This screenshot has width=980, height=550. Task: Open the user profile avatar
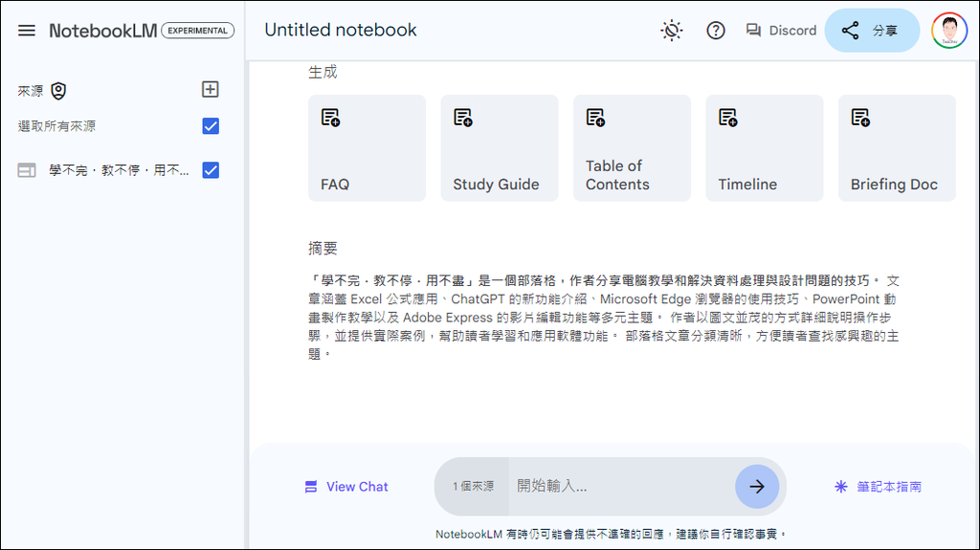coord(949,30)
